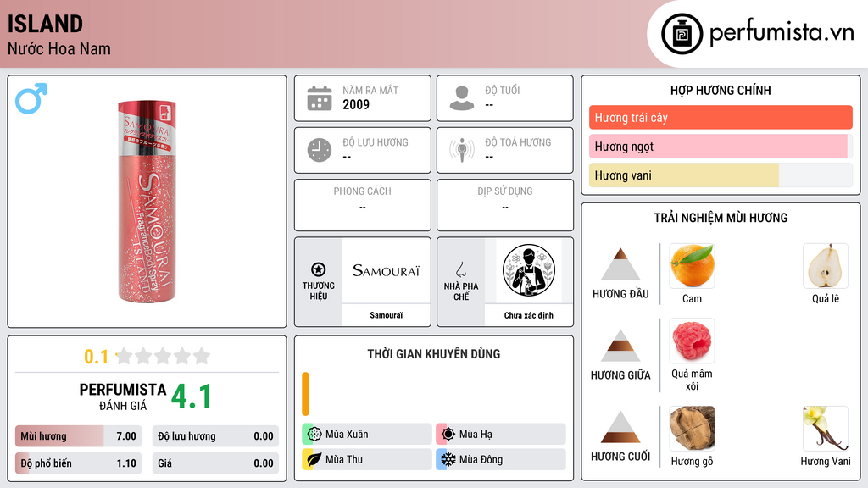The image size is (868, 488).
Task: Click the blue male gender symbol icon
Action: click(31, 98)
